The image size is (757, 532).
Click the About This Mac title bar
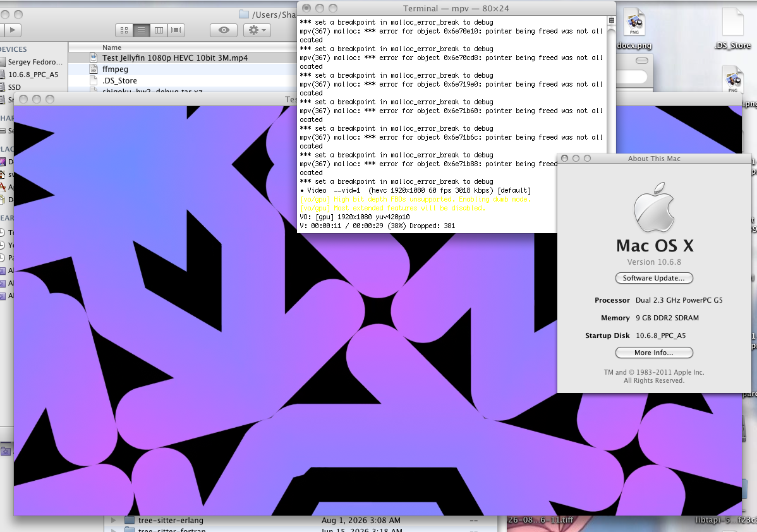(653, 159)
